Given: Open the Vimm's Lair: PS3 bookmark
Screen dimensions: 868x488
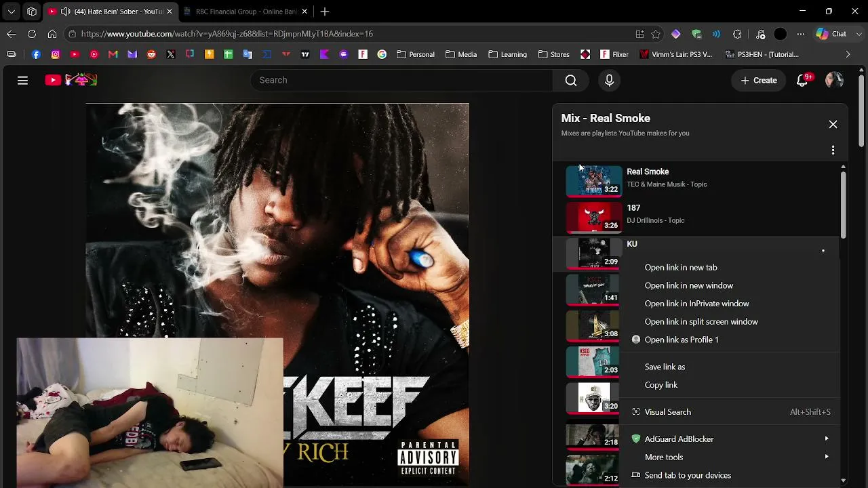Looking at the screenshot, I should pos(676,54).
